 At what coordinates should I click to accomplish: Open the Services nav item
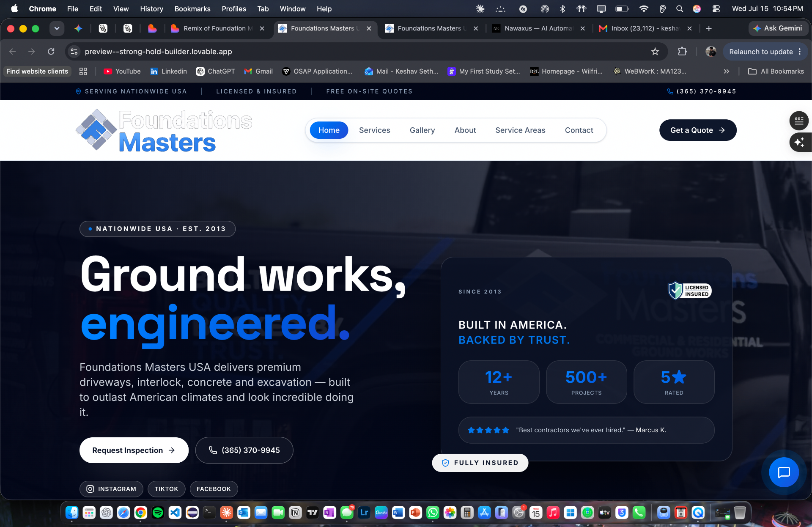click(375, 130)
